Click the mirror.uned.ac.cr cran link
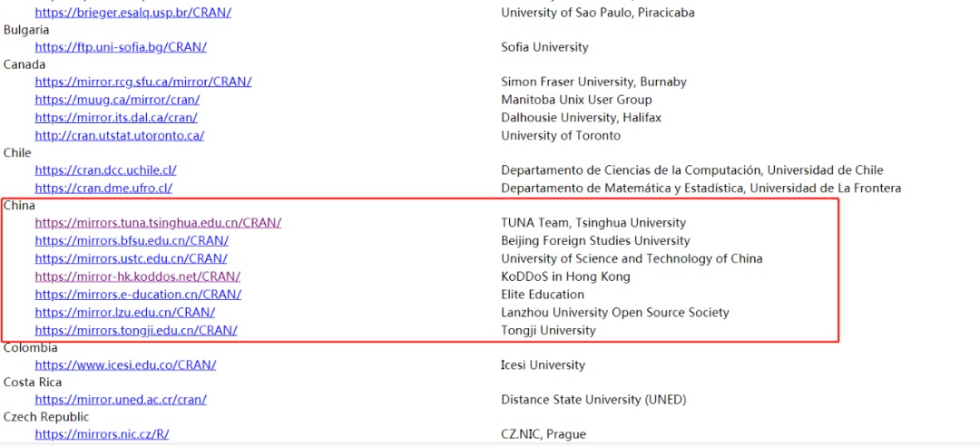This screenshot has width=980, height=446. click(121, 400)
